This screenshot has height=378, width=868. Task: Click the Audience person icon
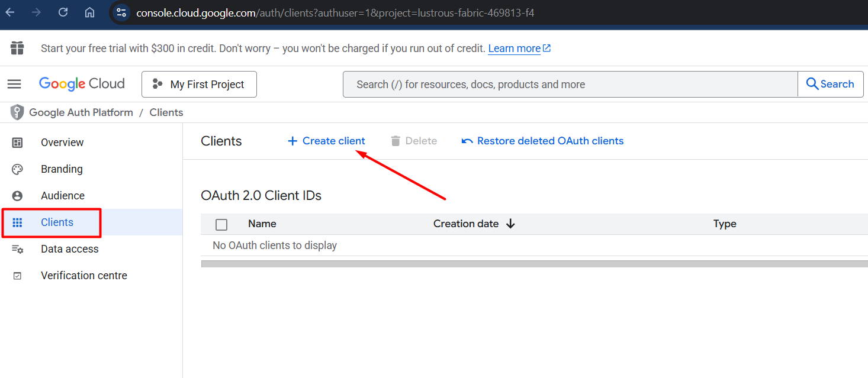pyautogui.click(x=17, y=196)
